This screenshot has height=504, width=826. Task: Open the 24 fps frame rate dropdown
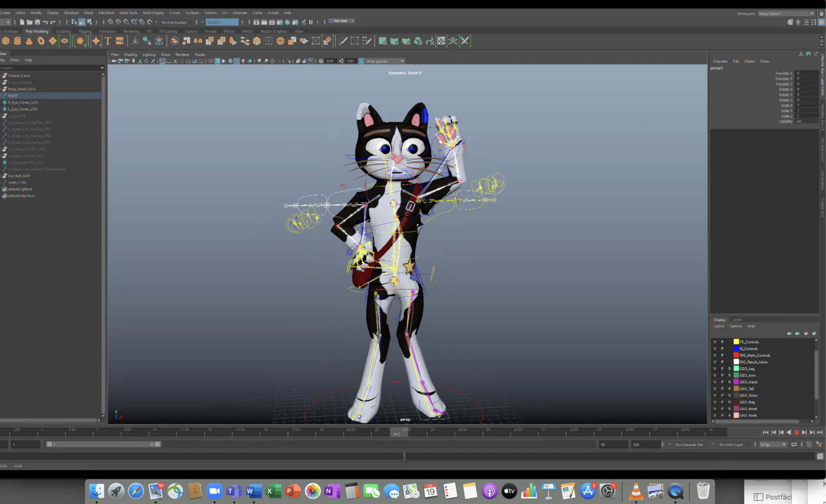(x=773, y=444)
